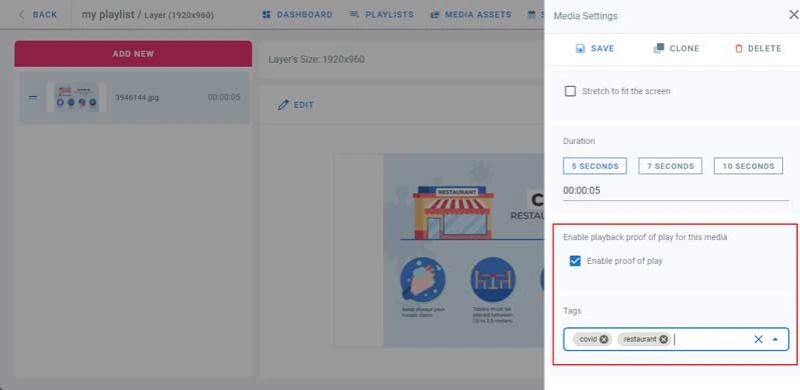Click the Save button label
The image size is (800, 390).
[603, 49]
